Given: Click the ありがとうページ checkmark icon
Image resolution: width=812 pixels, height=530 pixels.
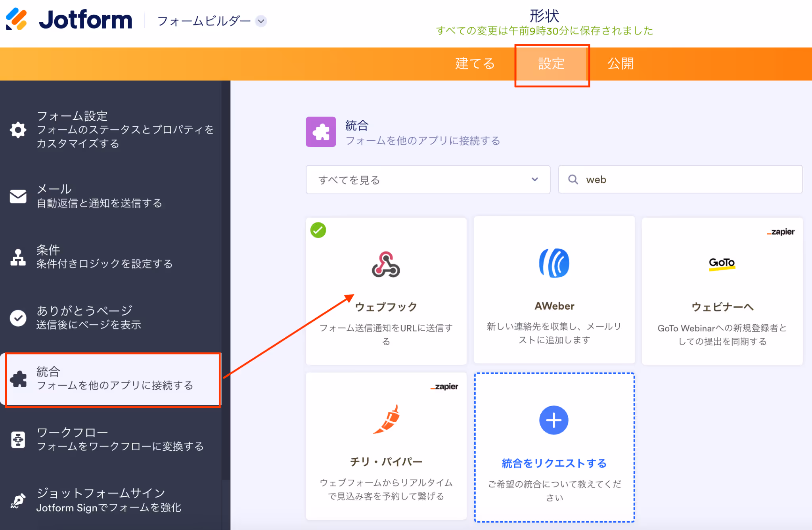Looking at the screenshot, I should click(18, 318).
